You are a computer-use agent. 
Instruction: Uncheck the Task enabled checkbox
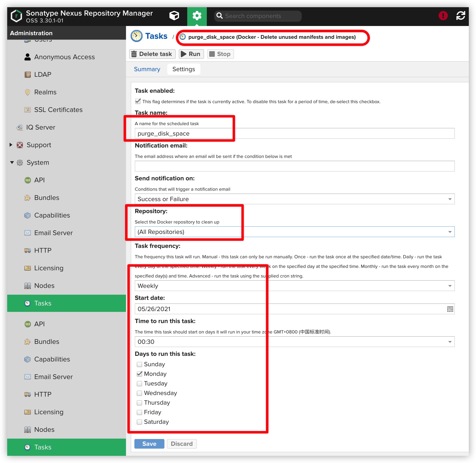138,101
